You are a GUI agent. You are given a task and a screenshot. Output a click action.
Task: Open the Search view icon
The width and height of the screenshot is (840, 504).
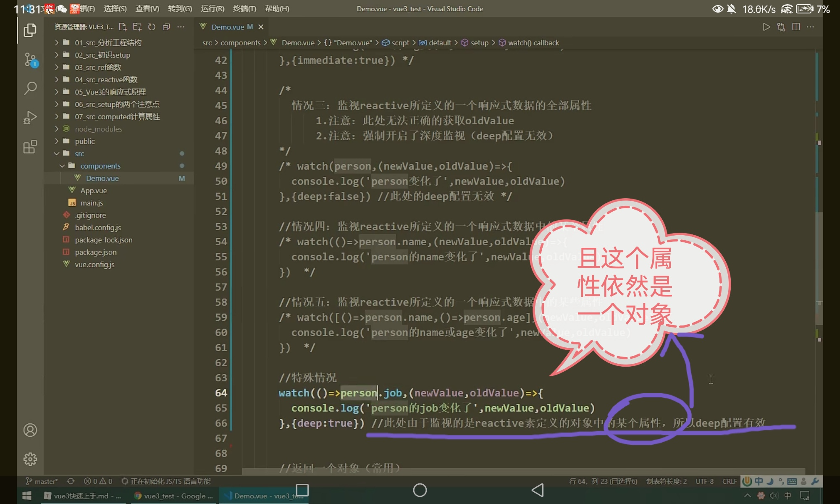pos(30,88)
